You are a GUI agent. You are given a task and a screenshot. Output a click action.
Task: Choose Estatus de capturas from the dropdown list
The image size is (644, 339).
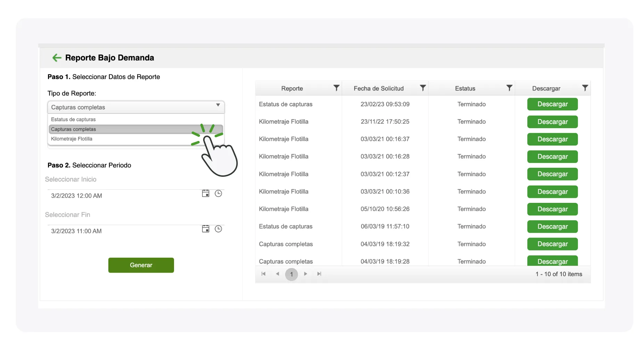(136, 119)
